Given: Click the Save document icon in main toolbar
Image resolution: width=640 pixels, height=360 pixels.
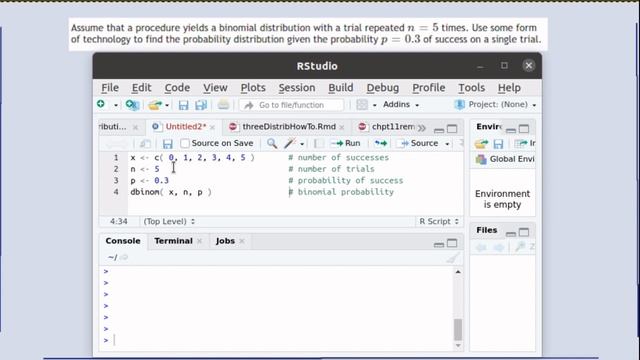Looking at the screenshot, I should click(x=183, y=105).
